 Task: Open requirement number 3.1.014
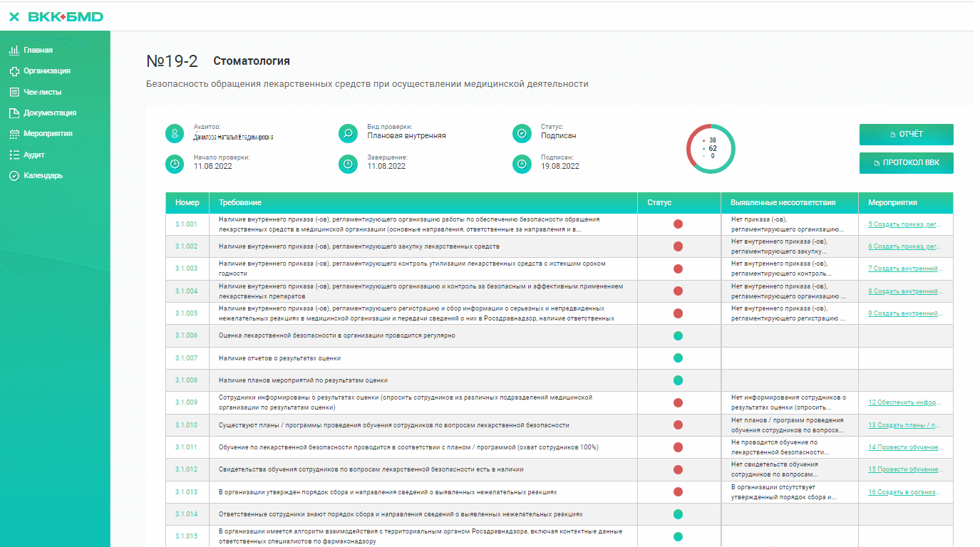coord(186,514)
